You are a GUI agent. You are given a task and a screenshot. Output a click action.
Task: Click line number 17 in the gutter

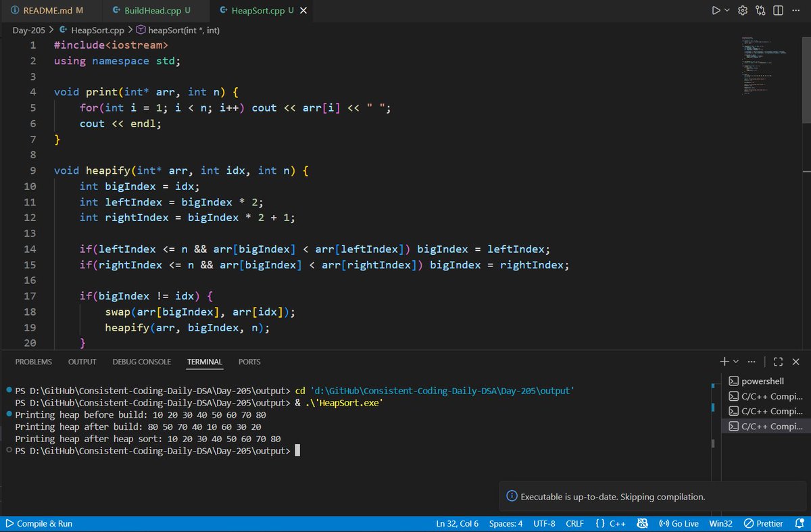coord(30,296)
